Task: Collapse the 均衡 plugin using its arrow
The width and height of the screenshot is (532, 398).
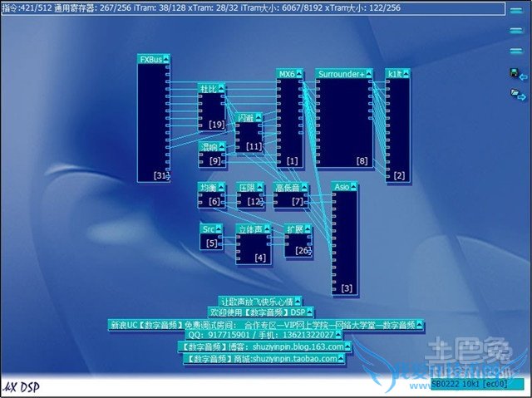Action: (x=222, y=188)
